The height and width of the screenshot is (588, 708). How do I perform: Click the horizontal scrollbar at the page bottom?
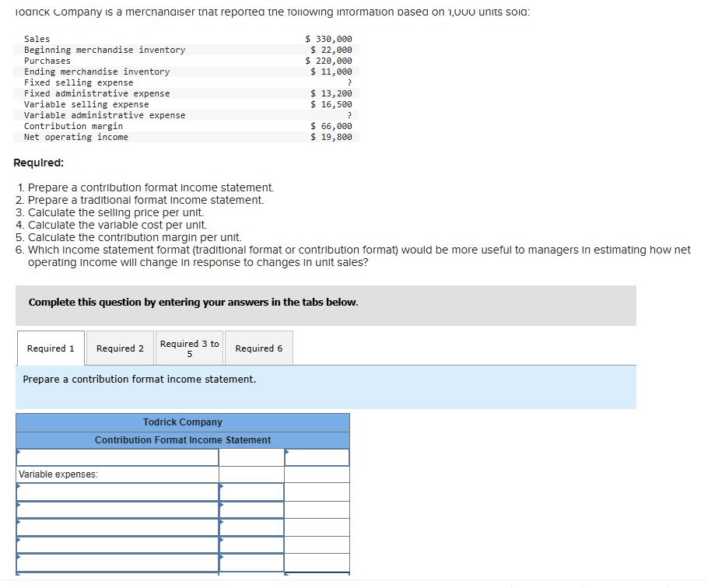(354, 584)
